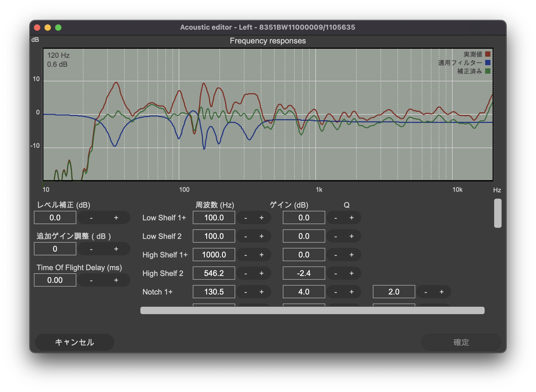Viewport: 536px width, 392px height.
Task: Raise High Shelf 2 gain with plus
Action: [352, 273]
